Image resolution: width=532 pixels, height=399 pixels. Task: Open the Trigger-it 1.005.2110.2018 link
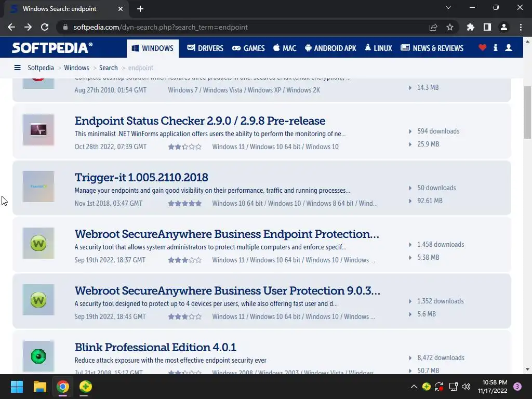(x=141, y=178)
